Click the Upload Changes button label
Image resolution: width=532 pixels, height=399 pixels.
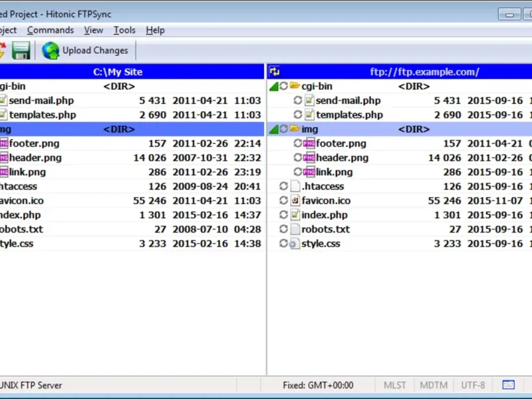tap(95, 51)
